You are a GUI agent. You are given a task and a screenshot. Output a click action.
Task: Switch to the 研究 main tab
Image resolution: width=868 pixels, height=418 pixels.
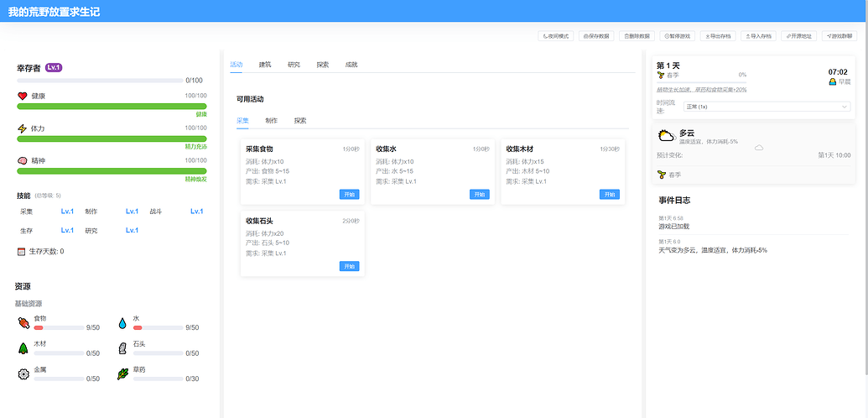(x=294, y=65)
